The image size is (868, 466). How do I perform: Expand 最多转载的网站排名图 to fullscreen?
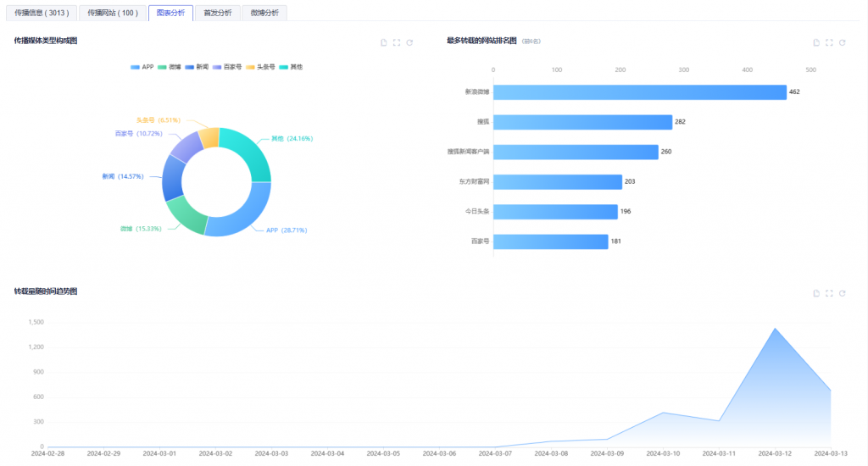[829, 42]
